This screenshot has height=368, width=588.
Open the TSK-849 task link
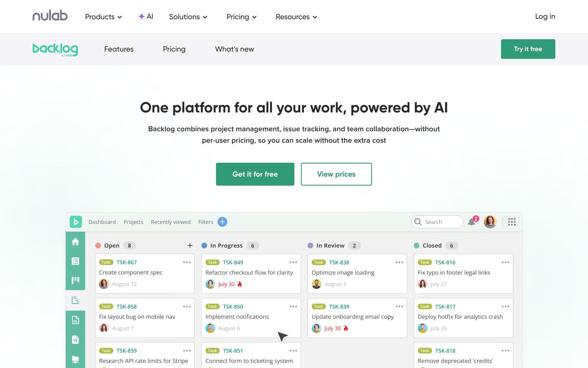(233, 262)
